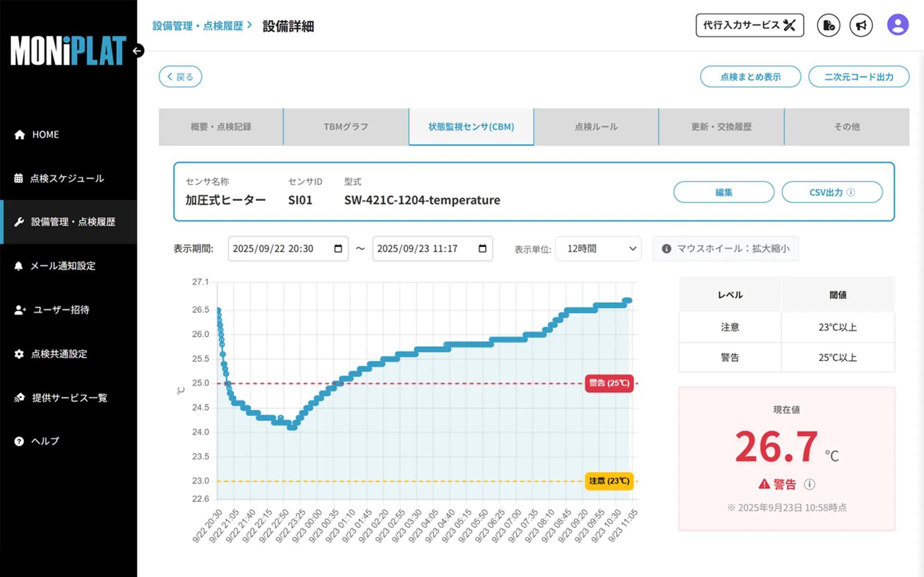Collapse the sidebar using the arrow beside MONiPLAT

pyautogui.click(x=136, y=51)
